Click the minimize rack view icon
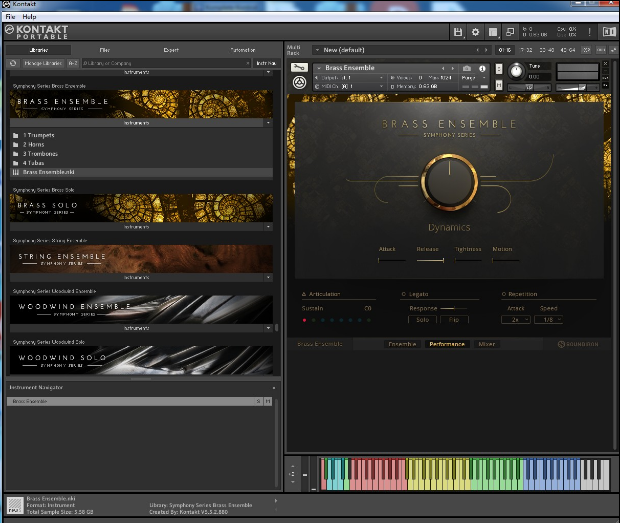Screen dimensions: 620x523 [x=510, y=32]
